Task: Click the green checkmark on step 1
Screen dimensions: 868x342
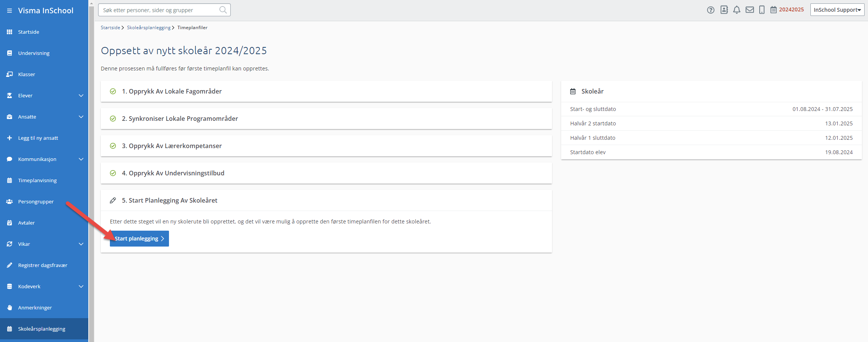Action: tap(113, 91)
